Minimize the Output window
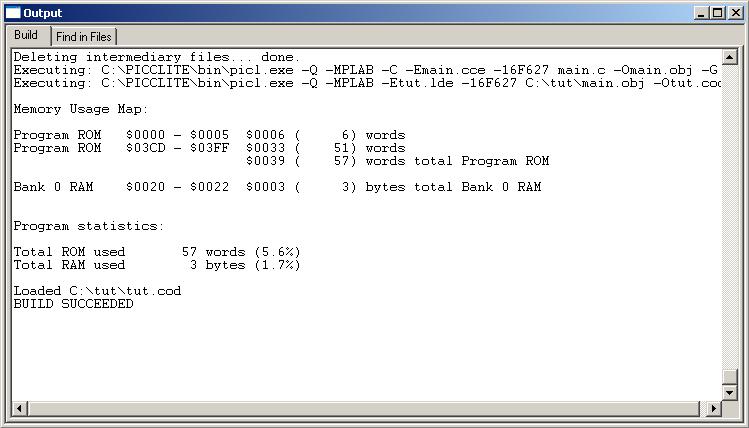The image size is (749, 428). (x=701, y=13)
